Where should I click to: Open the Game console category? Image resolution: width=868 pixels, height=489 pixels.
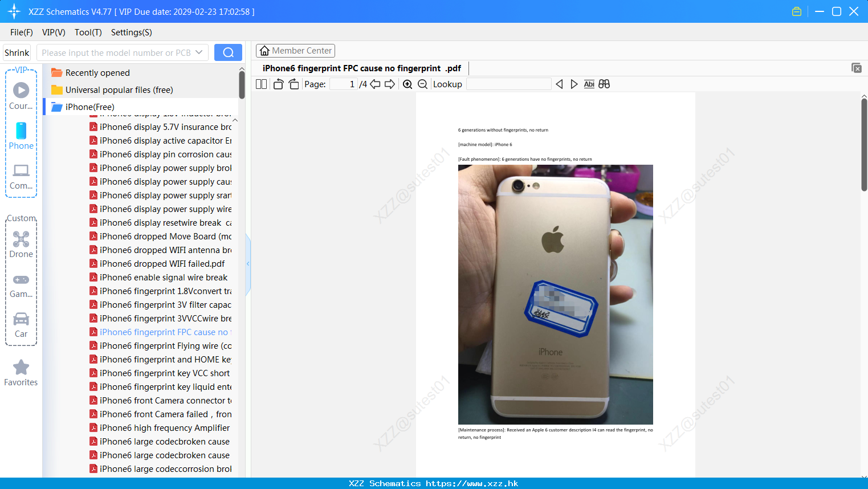[x=21, y=285]
